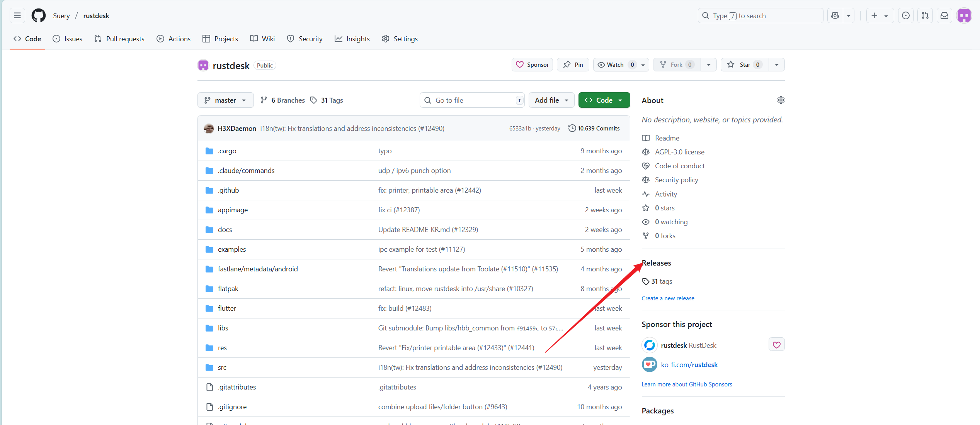Open the Insights tab
This screenshot has height=425, width=980.
(352, 39)
